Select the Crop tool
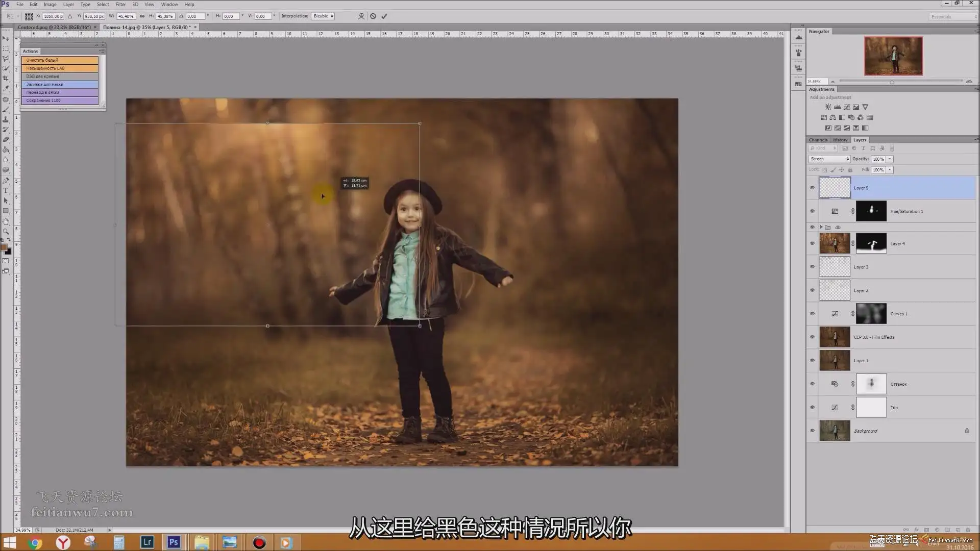The width and height of the screenshot is (980, 551). point(6,79)
